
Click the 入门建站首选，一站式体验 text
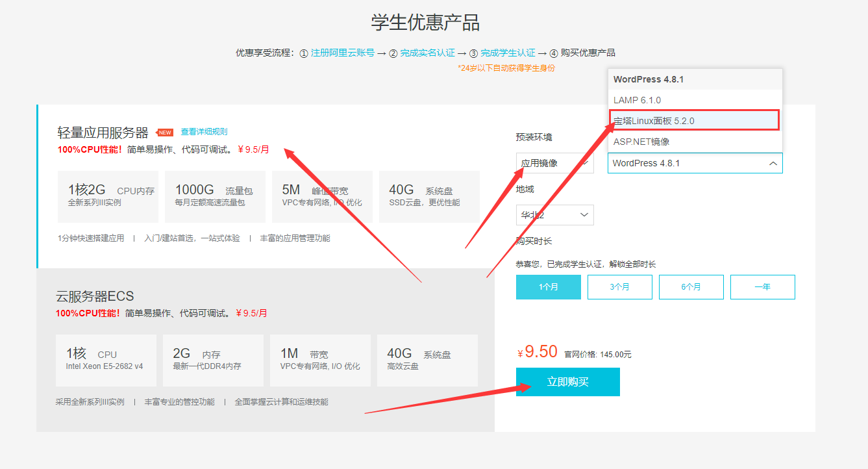(192, 238)
